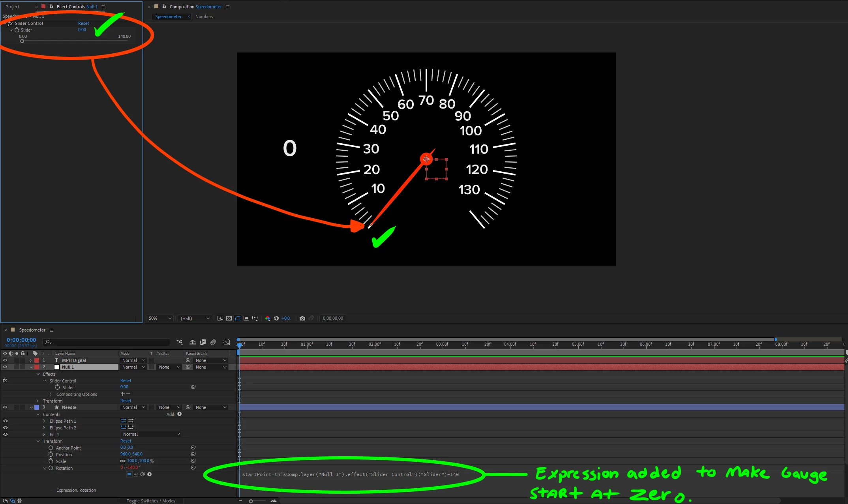Expand Compositing Options under Slider Control
The height and width of the screenshot is (504, 848).
51,394
